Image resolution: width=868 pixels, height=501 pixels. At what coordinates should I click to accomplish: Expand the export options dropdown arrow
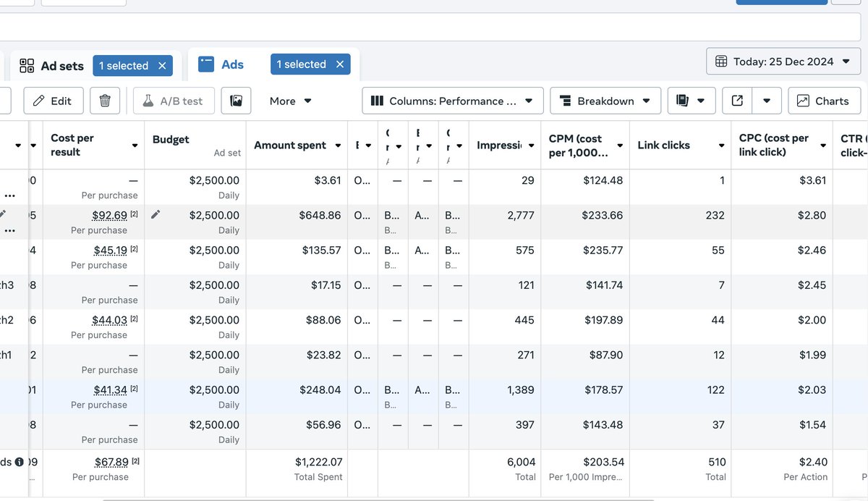tap(767, 101)
